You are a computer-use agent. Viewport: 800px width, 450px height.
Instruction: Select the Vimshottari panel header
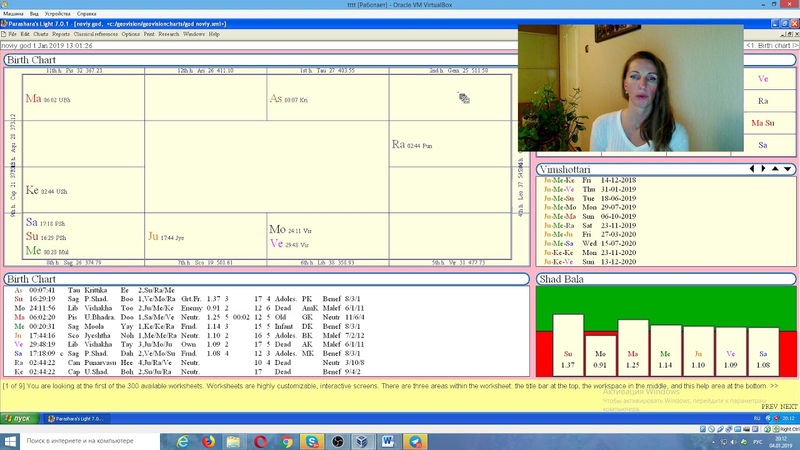(x=666, y=169)
